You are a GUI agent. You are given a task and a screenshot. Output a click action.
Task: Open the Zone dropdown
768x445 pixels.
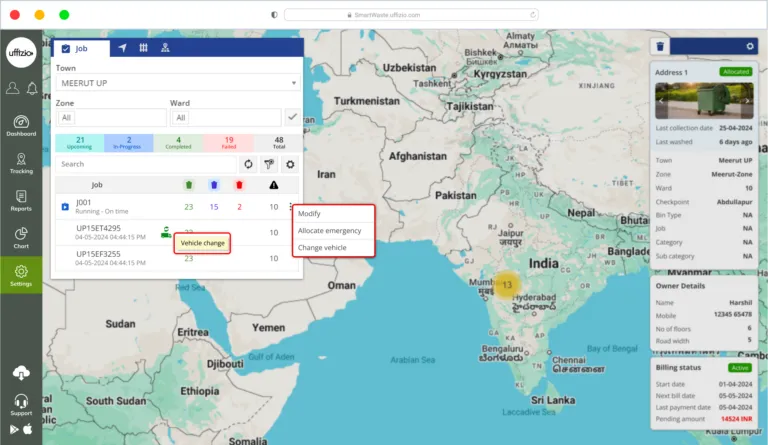(x=110, y=117)
